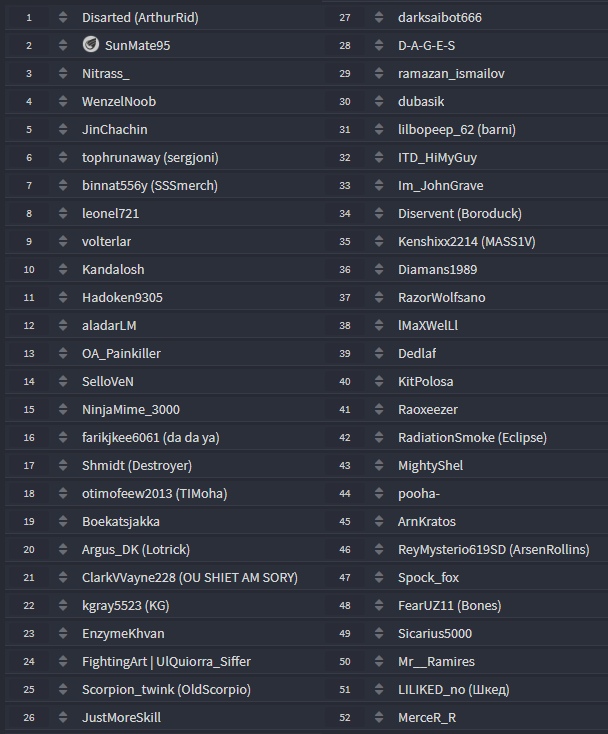Open the tophrunaway (sergjoni) entry

tap(150, 158)
